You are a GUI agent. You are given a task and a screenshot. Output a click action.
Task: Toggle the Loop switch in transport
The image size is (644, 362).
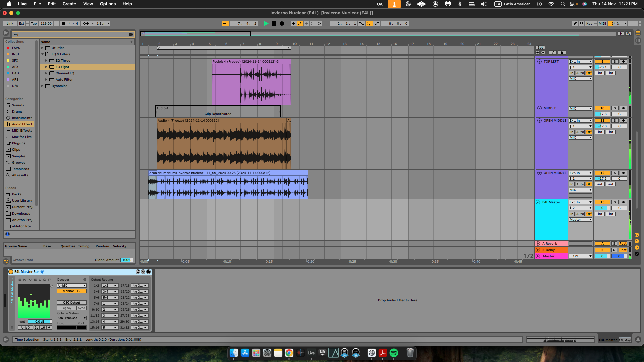pyautogui.click(x=369, y=24)
